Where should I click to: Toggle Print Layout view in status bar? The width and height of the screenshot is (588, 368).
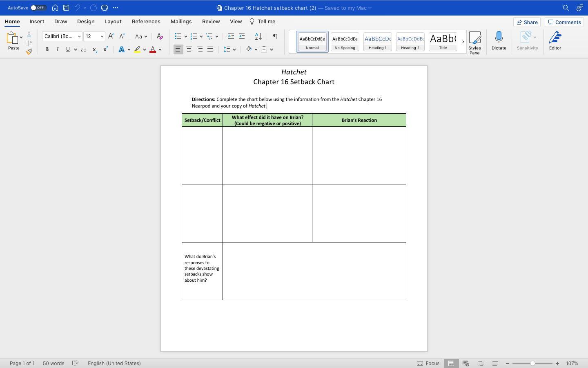451,363
